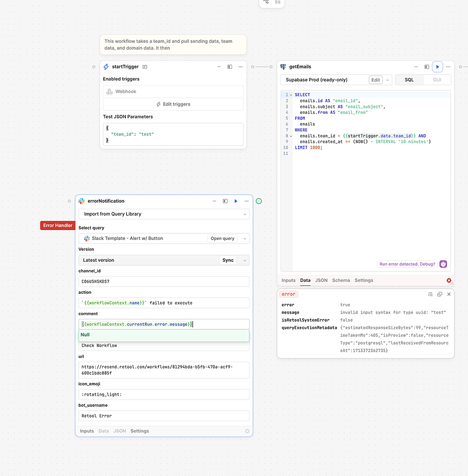This screenshot has height=476, width=468.
Task: Collapse the errorNotification block
Action: (x=214, y=201)
